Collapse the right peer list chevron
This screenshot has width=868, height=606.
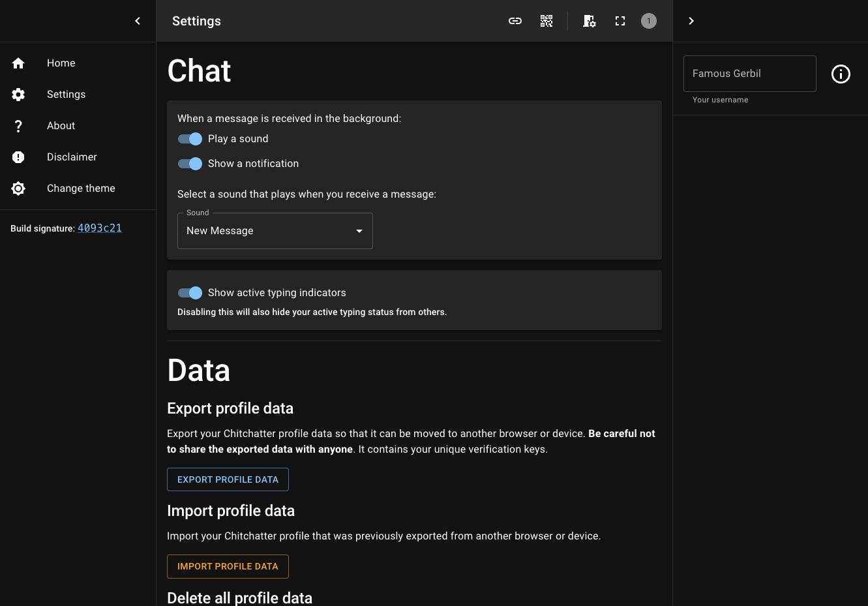tap(691, 21)
